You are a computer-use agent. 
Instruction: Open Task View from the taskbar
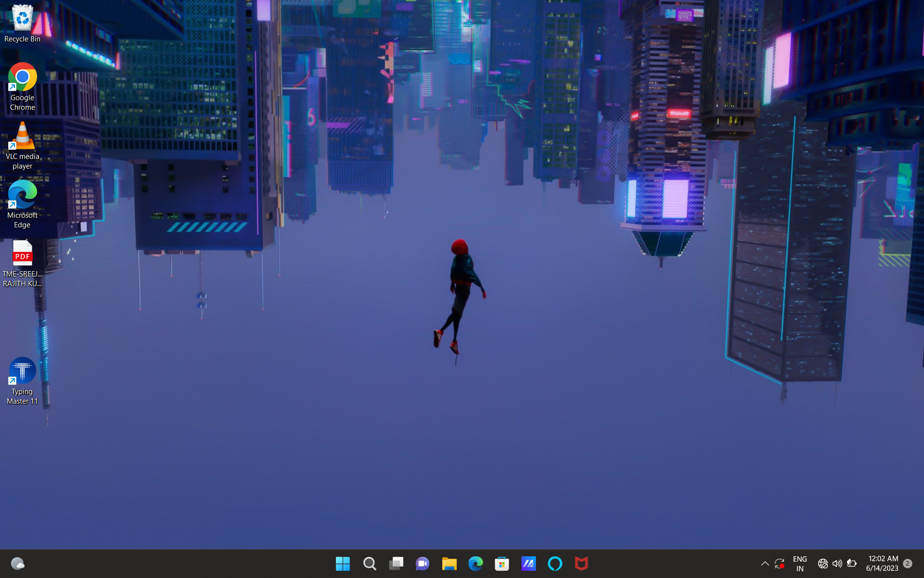point(396,564)
